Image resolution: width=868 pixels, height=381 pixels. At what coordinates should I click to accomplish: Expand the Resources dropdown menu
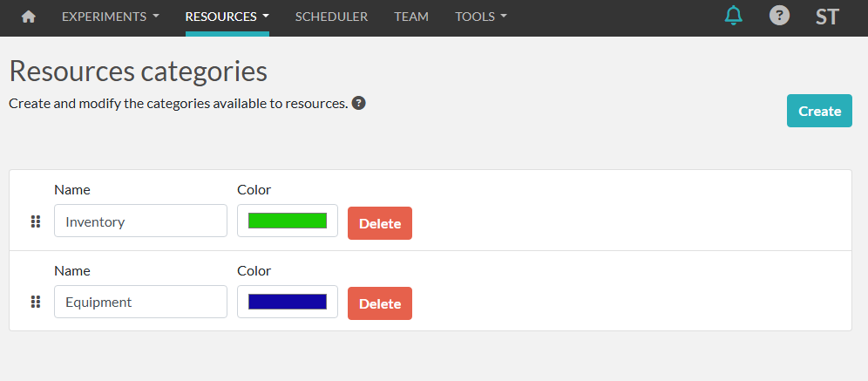(227, 17)
